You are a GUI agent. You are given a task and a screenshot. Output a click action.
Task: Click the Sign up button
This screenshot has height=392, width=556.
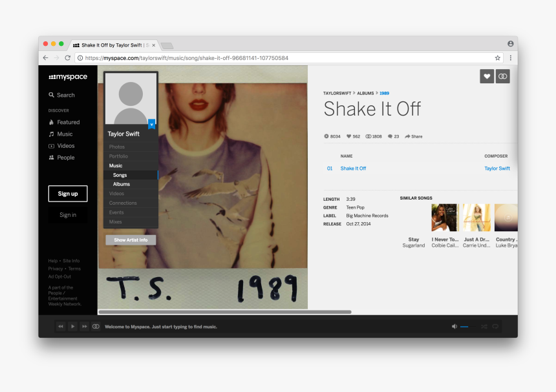[68, 194]
